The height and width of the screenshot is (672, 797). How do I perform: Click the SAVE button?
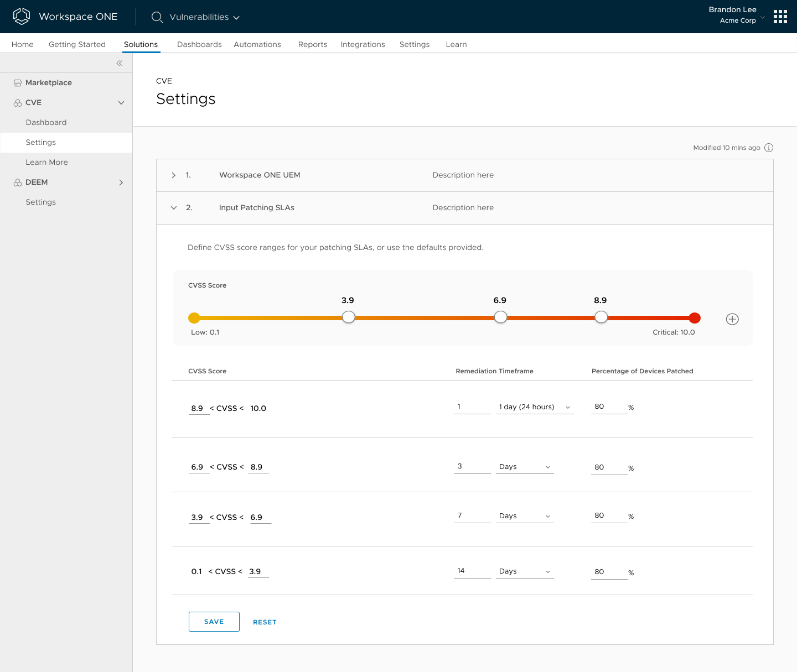pos(214,622)
